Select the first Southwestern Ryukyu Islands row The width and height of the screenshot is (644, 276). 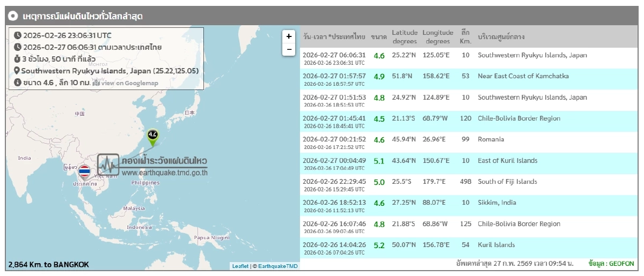[532, 55]
